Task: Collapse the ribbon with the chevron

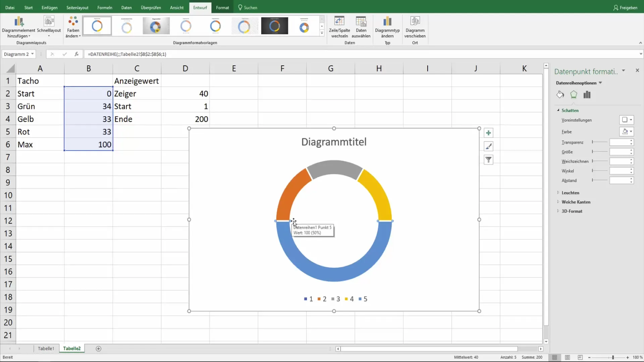Action: click(x=640, y=43)
